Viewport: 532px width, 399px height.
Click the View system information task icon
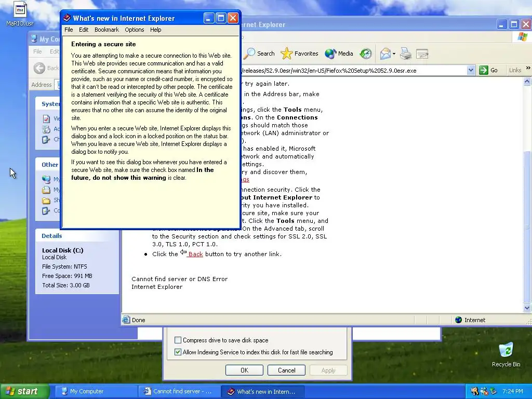46,119
